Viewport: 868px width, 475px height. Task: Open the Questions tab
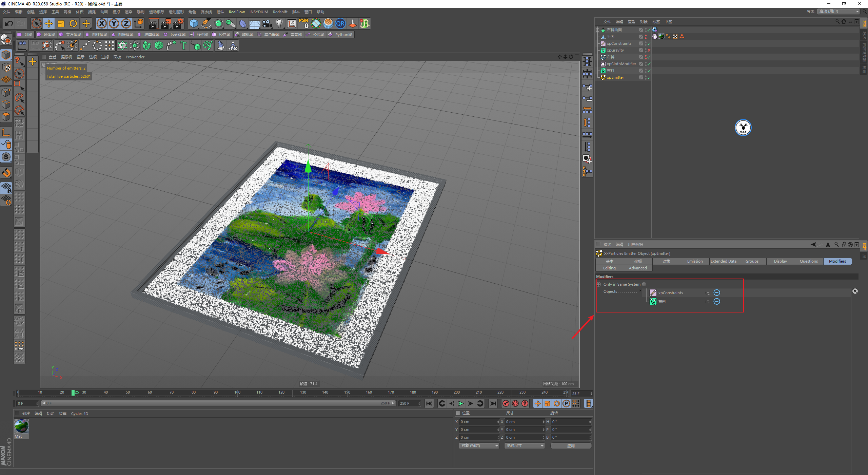(809, 261)
